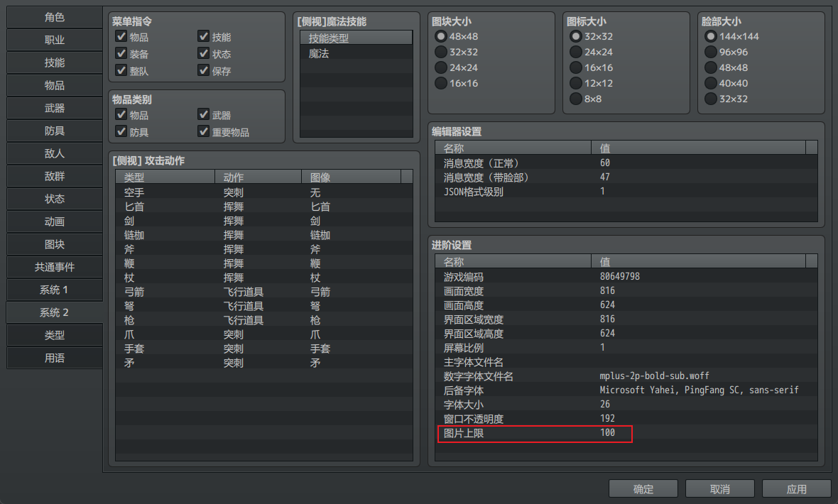Select the 系统 1 tab
The width and height of the screenshot is (838, 504).
pos(55,290)
